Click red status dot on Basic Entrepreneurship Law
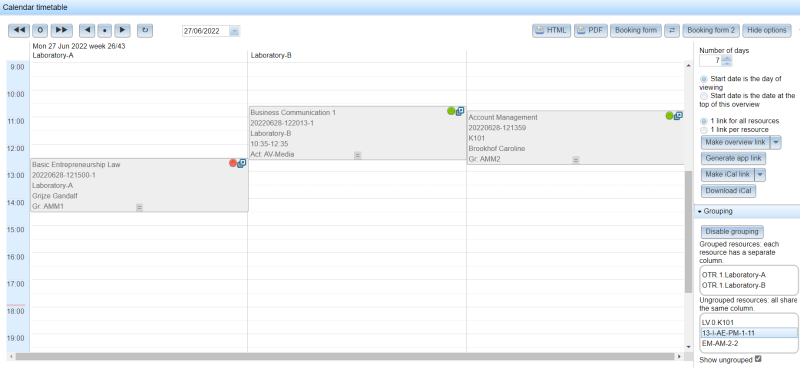This screenshot has width=800, height=368. (x=233, y=163)
